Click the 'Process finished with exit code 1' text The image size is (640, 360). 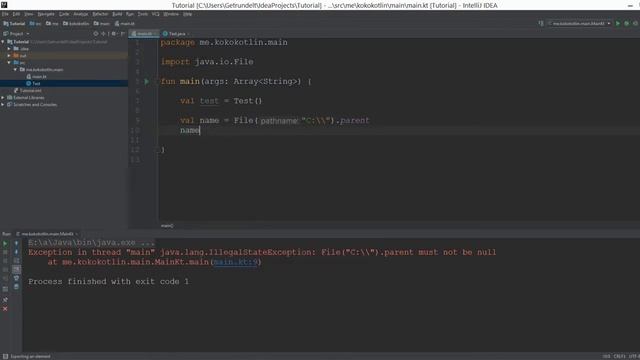[109, 282]
